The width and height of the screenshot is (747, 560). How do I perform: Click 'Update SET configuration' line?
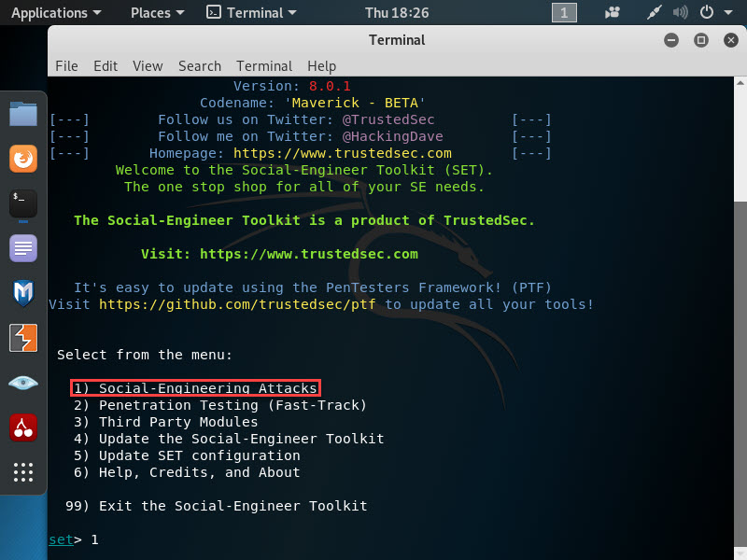187,455
